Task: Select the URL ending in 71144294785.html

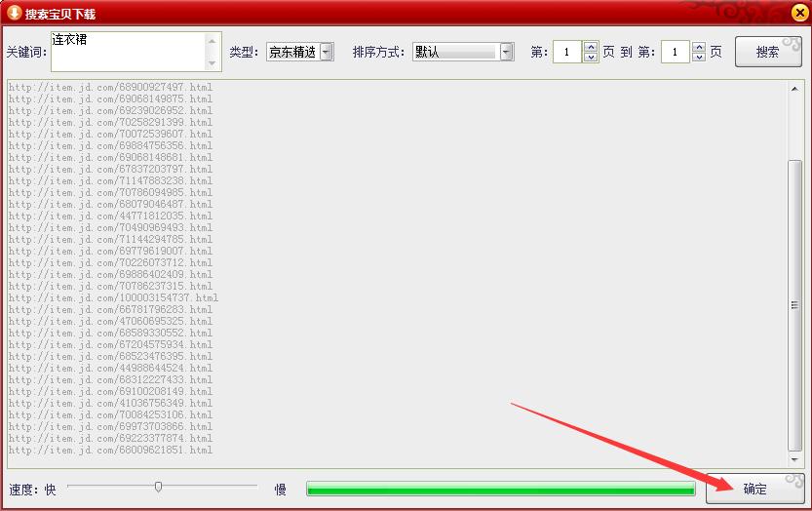Action: tap(110, 240)
